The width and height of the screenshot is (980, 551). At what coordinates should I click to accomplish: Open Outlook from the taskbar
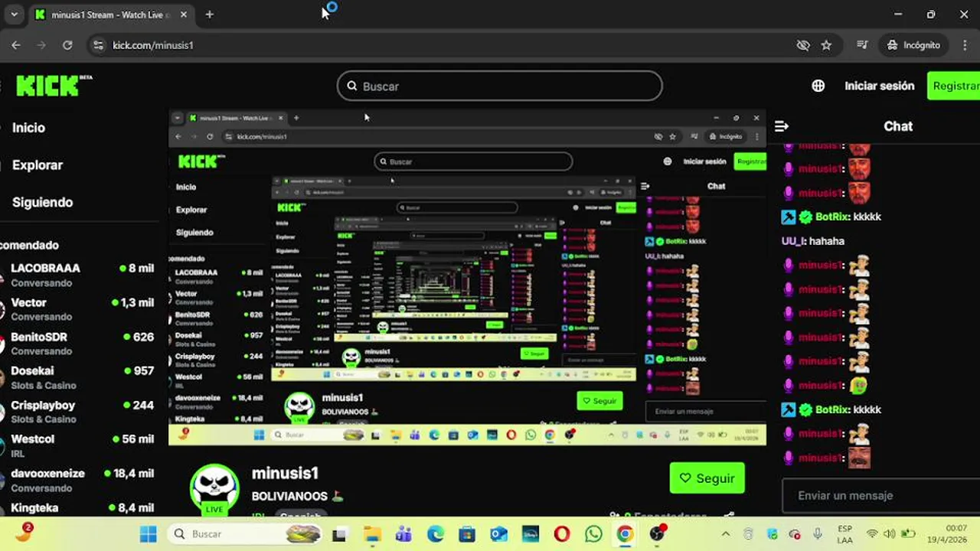(499, 534)
